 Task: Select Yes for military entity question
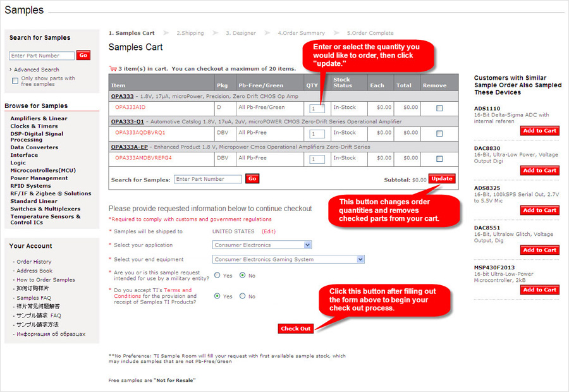point(217,276)
